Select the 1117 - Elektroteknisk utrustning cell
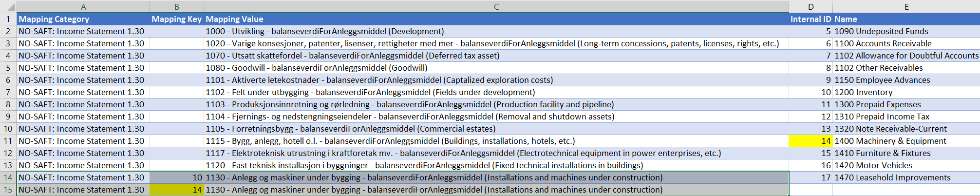980x196 pixels. [496, 153]
